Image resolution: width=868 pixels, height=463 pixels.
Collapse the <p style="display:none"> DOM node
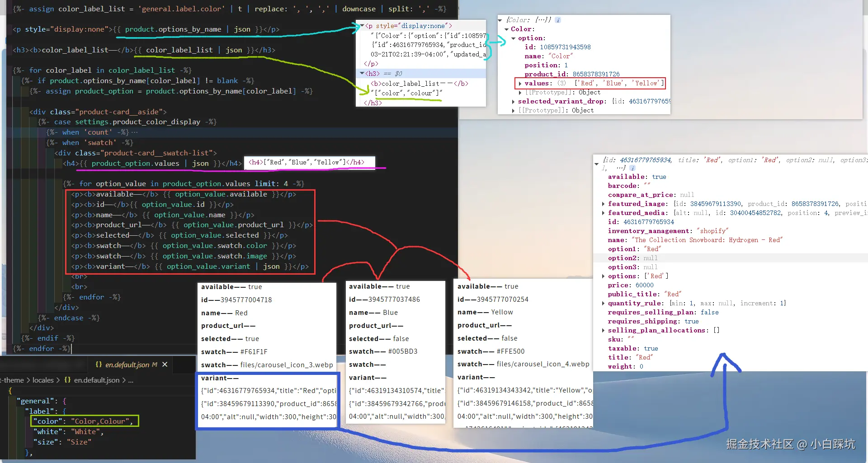(x=362, y=26)
